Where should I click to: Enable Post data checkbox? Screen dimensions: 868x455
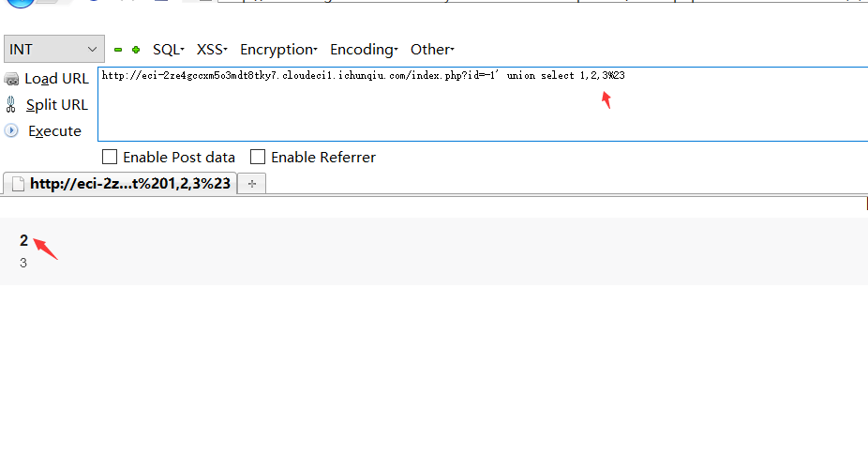tap(110, 157)
